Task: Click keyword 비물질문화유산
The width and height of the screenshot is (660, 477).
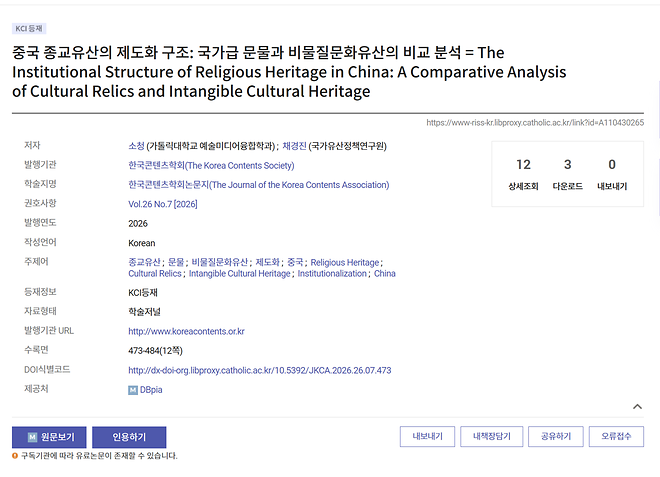Action: coord(220,262)
